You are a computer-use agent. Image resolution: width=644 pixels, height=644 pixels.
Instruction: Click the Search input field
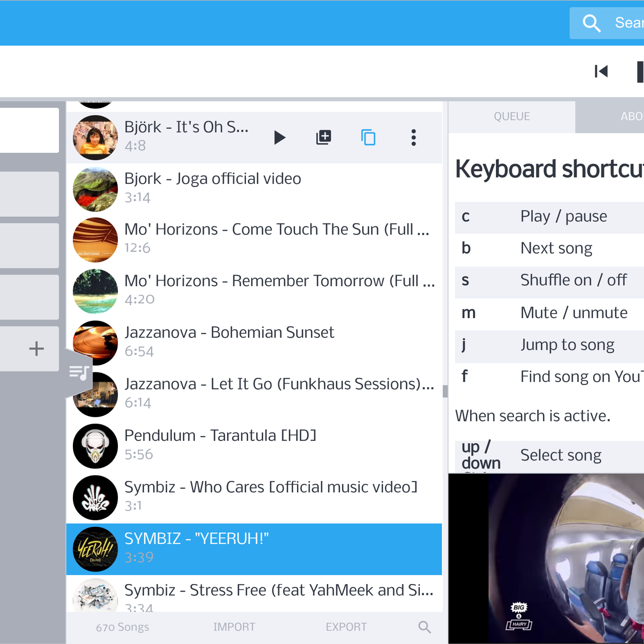click(607, 23)
